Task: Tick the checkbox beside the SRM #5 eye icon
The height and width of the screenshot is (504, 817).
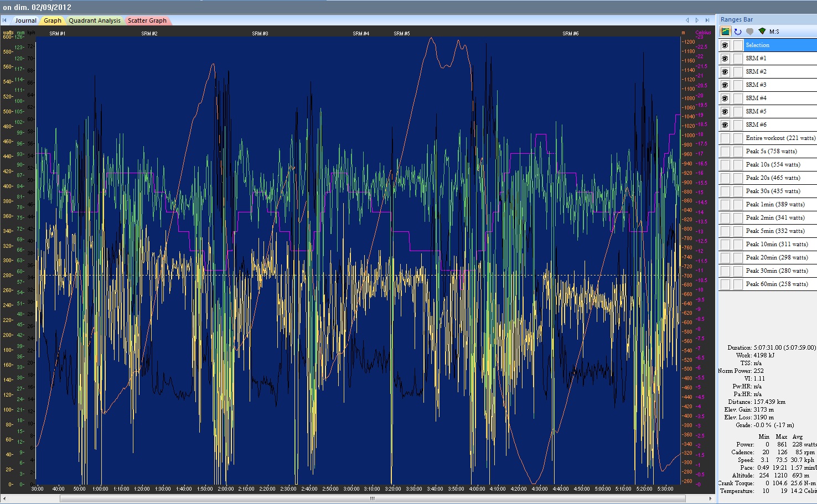Action: [x=738, y=112]
